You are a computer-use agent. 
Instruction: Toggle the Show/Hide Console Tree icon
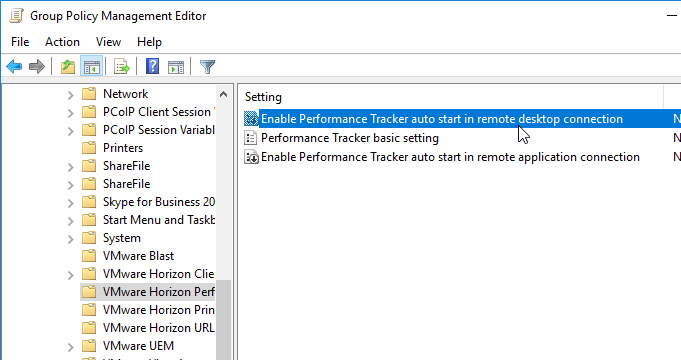pos(92,67)
